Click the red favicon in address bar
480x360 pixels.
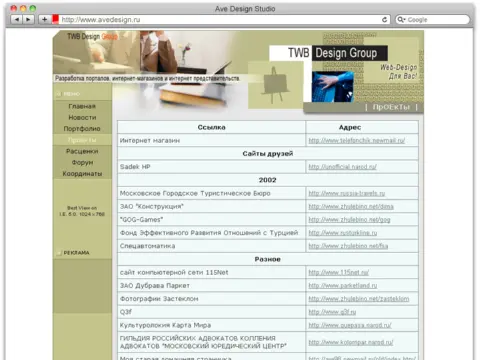tap(55, 19)
